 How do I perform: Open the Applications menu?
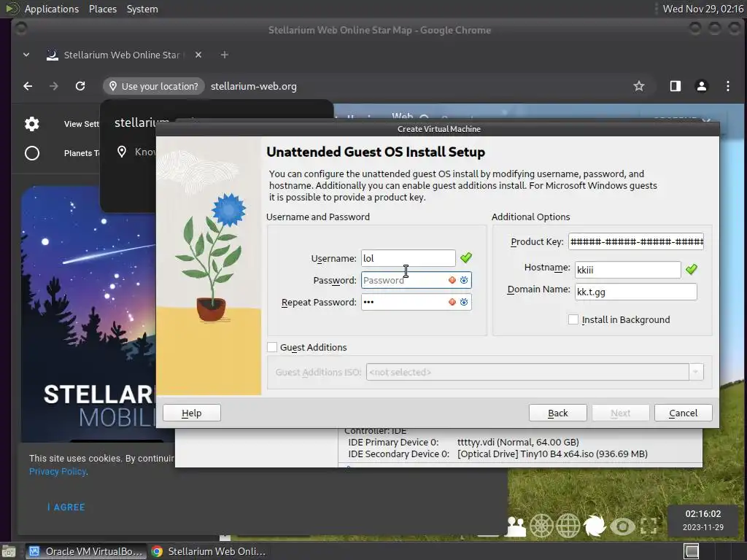(52, 9)
